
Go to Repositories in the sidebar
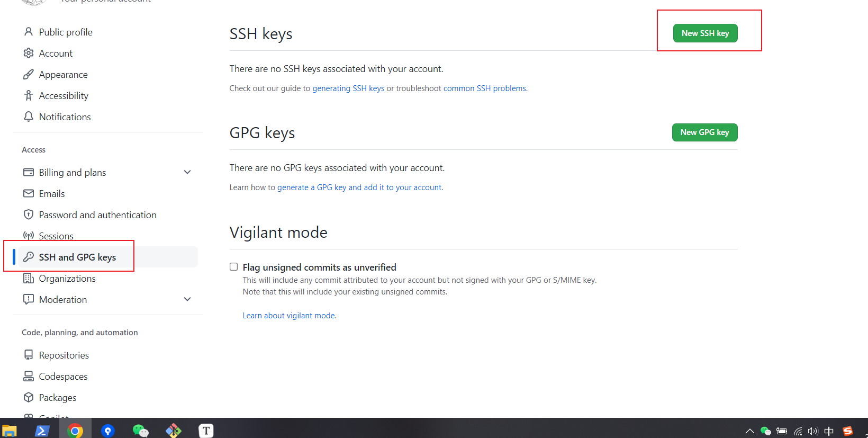click(x=64, y=355)
